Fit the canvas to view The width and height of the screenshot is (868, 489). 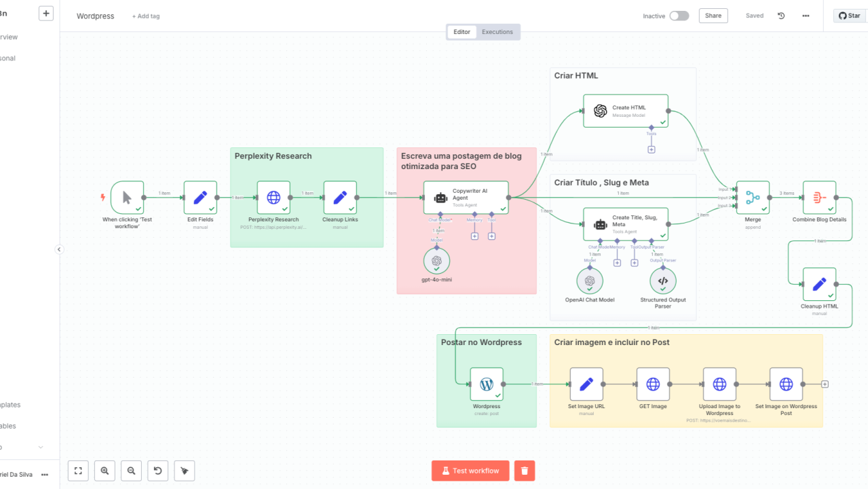pyautogui.click(x=78, y=471)
